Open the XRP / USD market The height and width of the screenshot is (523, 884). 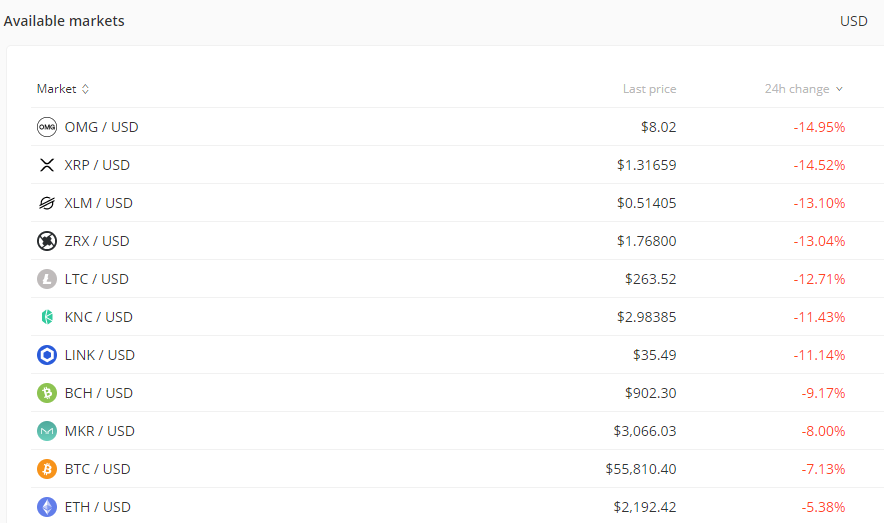point(97,165)
